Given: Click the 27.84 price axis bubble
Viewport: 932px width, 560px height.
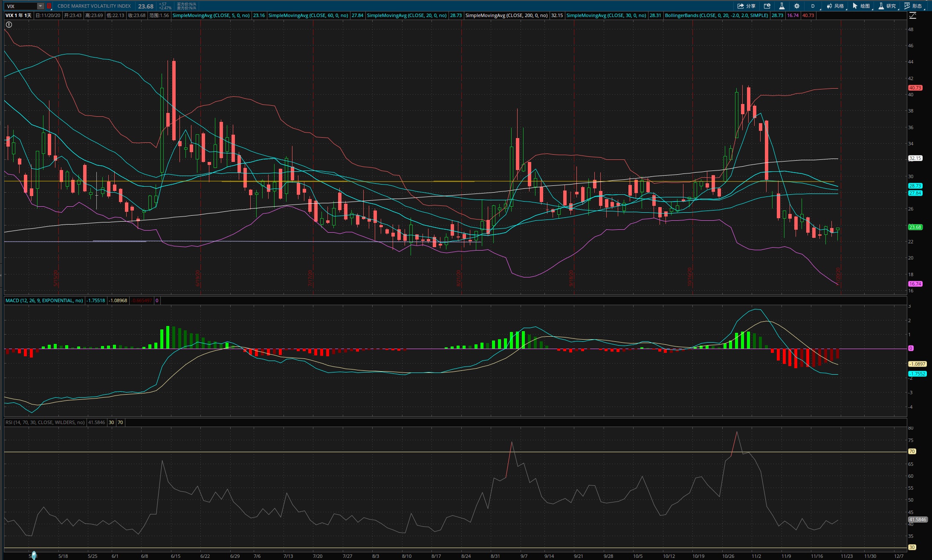Looking at the screenshot, I should click(x=915, y=193).
